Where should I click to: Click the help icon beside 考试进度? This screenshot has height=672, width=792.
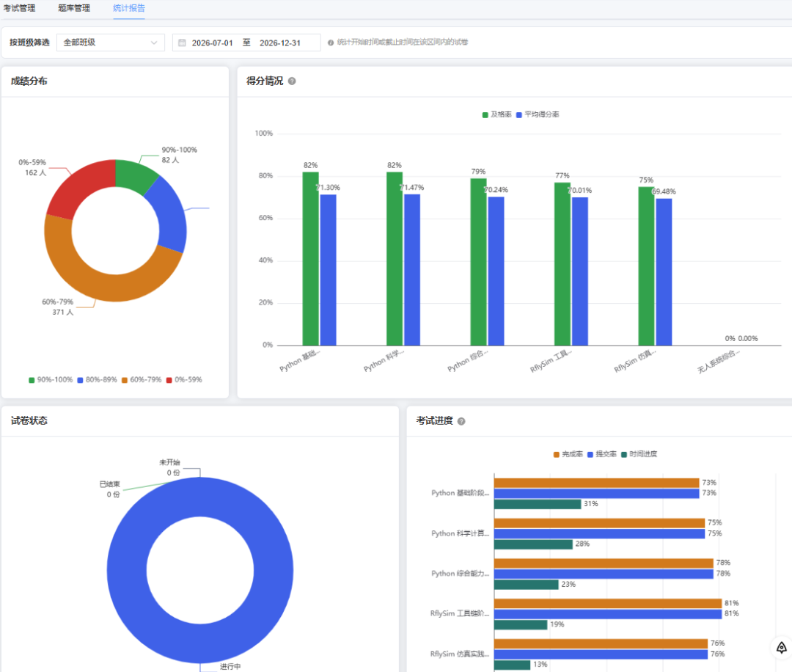tap(461, 421)
